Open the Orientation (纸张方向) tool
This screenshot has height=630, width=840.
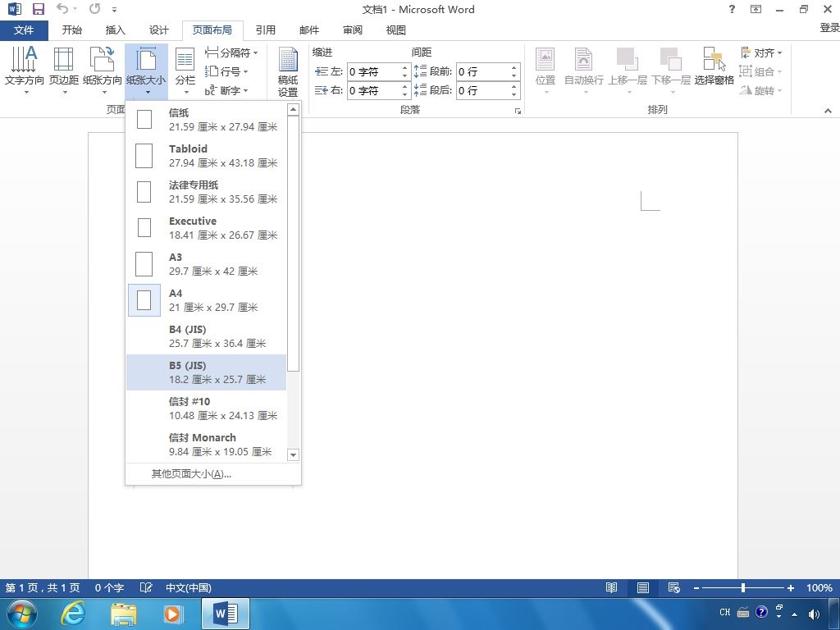click(103, 71)
